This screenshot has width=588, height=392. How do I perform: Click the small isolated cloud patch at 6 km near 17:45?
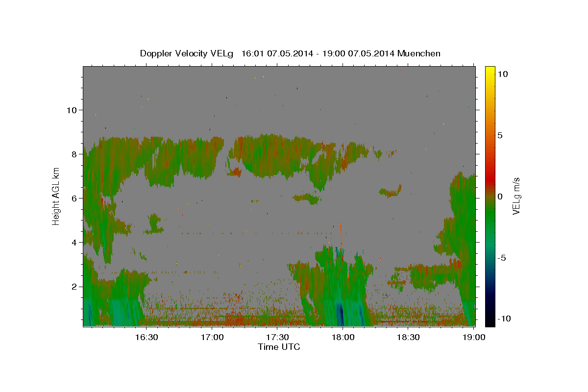pos(307,198)
